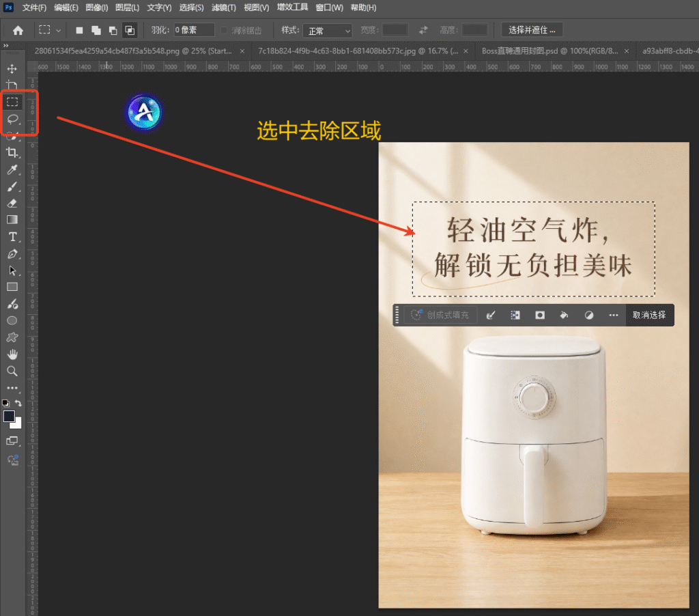
Task: Click the 创成式填充 button
Action: [440, 316]
